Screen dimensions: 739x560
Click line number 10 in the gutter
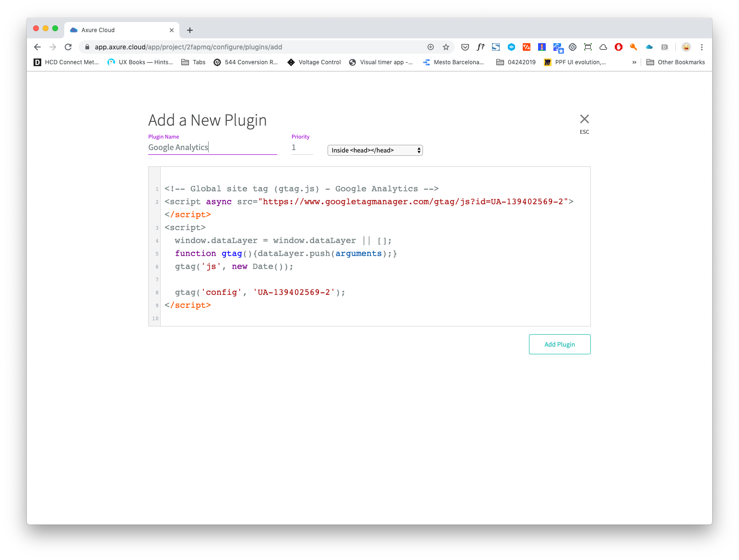click(155, 318)
